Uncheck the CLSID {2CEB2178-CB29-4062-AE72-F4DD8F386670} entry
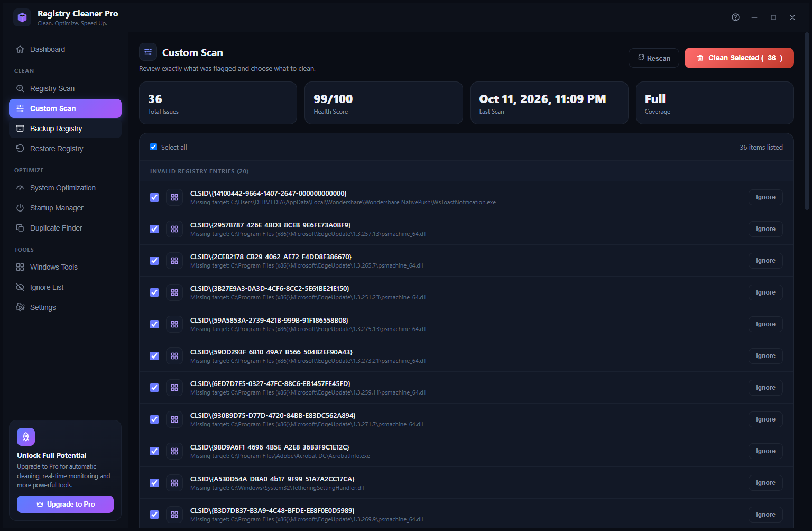The height and width of the screenshot is (531, 812). pos(154,261)
